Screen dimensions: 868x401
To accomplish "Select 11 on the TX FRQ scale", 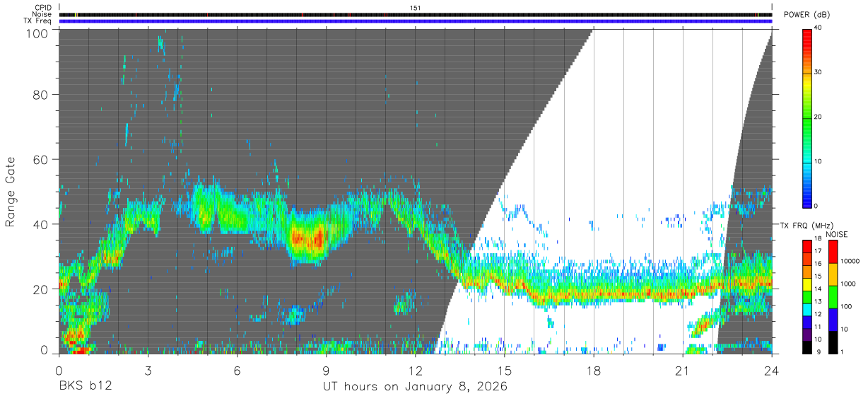I will point(819,327).
